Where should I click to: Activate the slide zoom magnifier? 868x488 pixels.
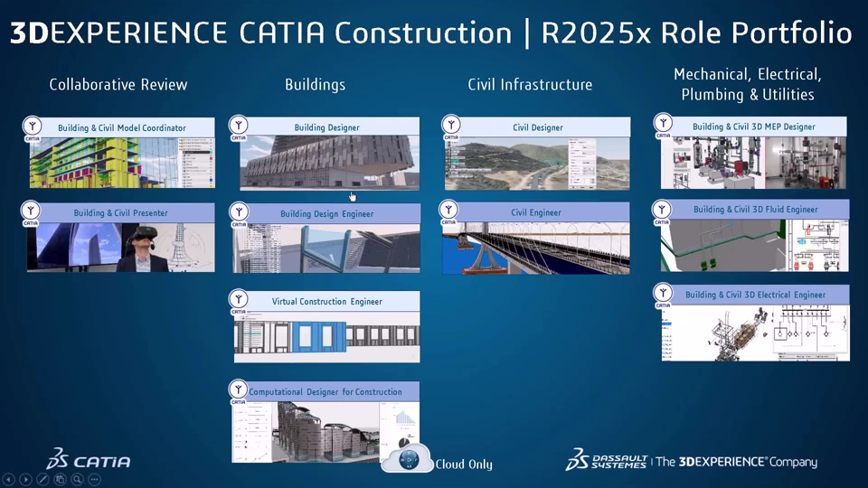77,479
